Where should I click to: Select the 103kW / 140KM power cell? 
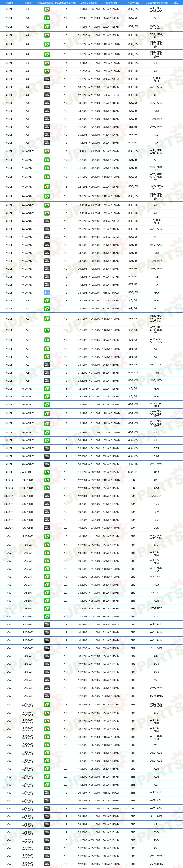click(x=111, y=528)
